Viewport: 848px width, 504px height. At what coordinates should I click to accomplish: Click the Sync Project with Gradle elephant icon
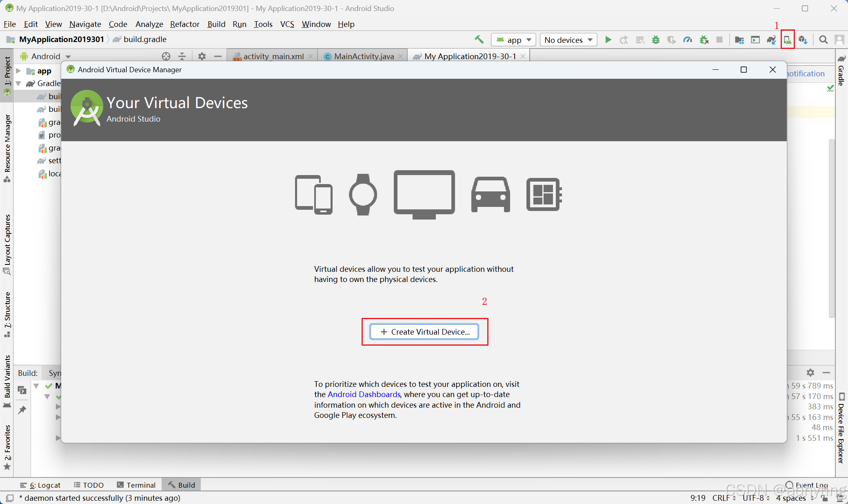[x=771, y=40]
